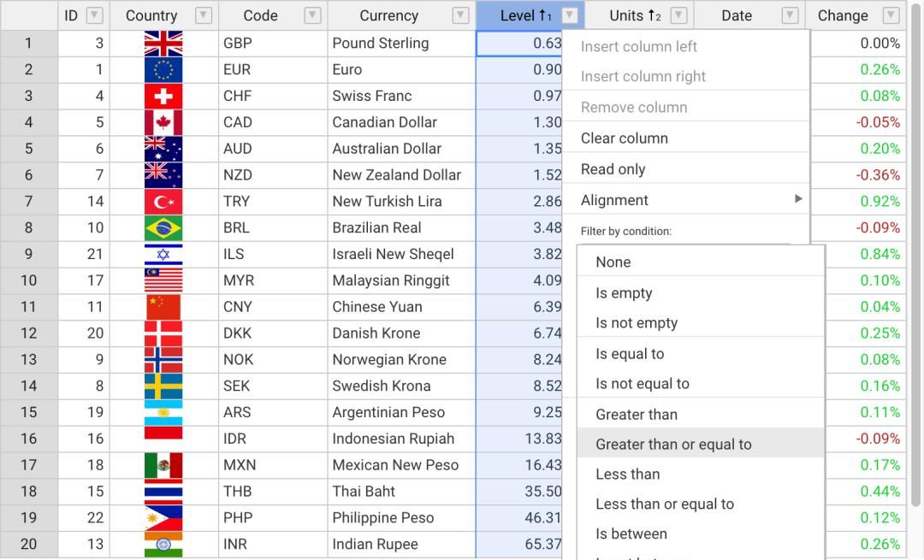The width and height of the screenshot is (924, 560).
Task: Open the Currency column filter dropdown
Action: pyautogui.click(x=460, y=15)
